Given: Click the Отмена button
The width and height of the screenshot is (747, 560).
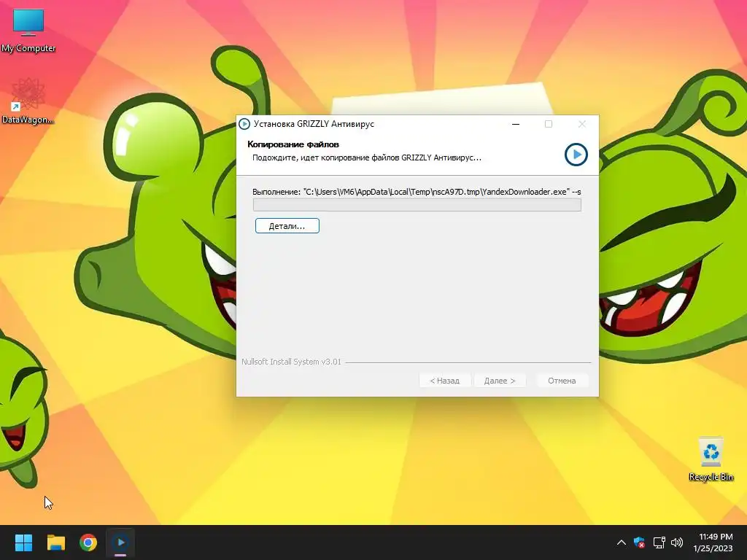Looking at the screenshot, I should click(x=562, y=381).
